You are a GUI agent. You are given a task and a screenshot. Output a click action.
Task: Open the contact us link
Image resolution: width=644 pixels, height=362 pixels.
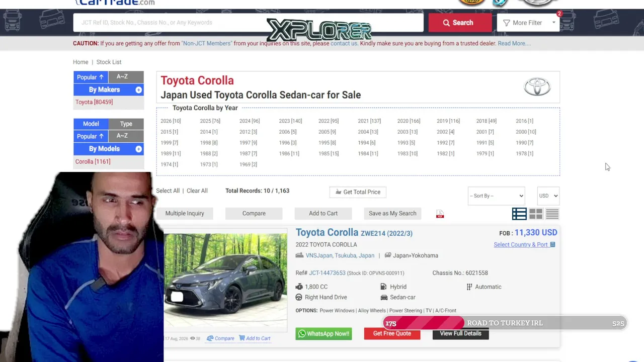(344, 43)
